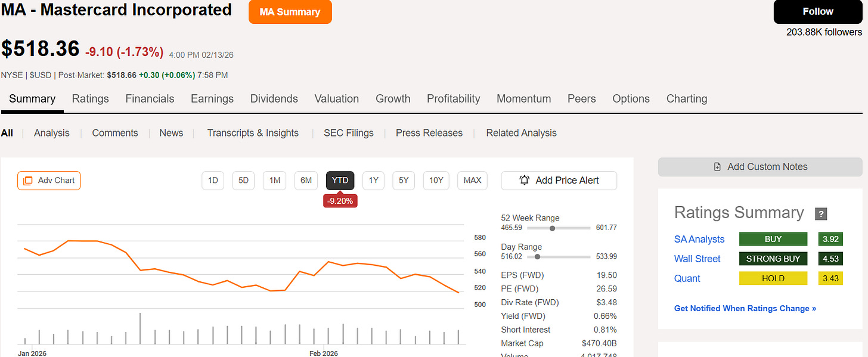The width and height of the screenshot is (868, 357).
Task: Show Related Analysis items
Action: pos(522,133)
